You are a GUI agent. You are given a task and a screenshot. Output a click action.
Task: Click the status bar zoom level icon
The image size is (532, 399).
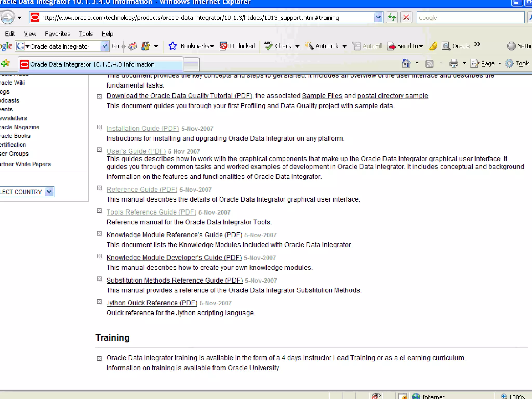click(x=504, y=396)
